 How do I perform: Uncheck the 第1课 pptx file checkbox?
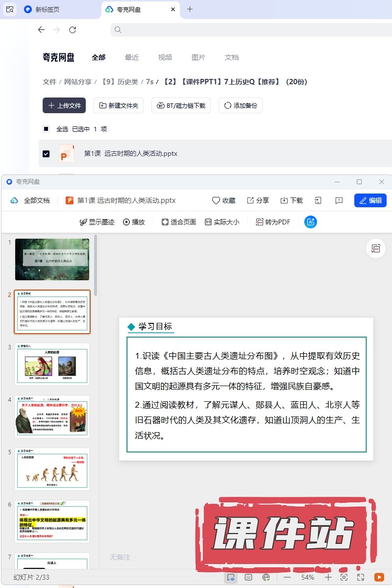coord(46,154)
